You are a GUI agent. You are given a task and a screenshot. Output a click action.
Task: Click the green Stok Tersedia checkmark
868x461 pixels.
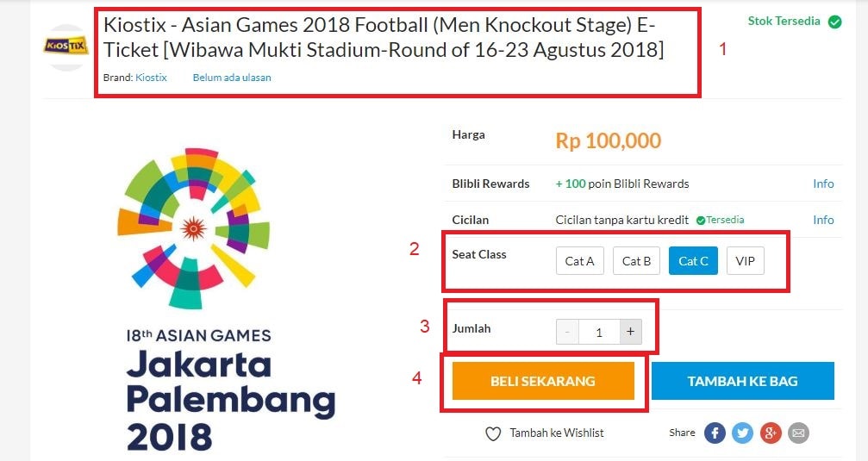[834, 22]
